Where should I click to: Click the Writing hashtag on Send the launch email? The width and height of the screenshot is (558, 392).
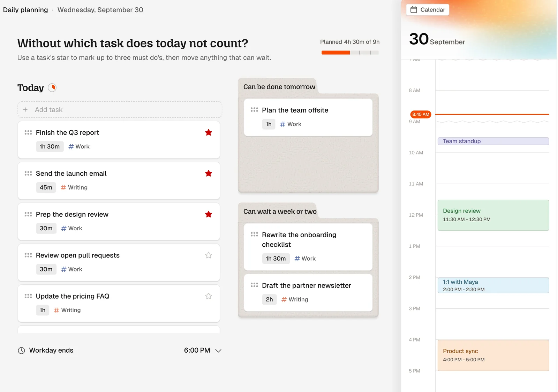coord(74,187)
